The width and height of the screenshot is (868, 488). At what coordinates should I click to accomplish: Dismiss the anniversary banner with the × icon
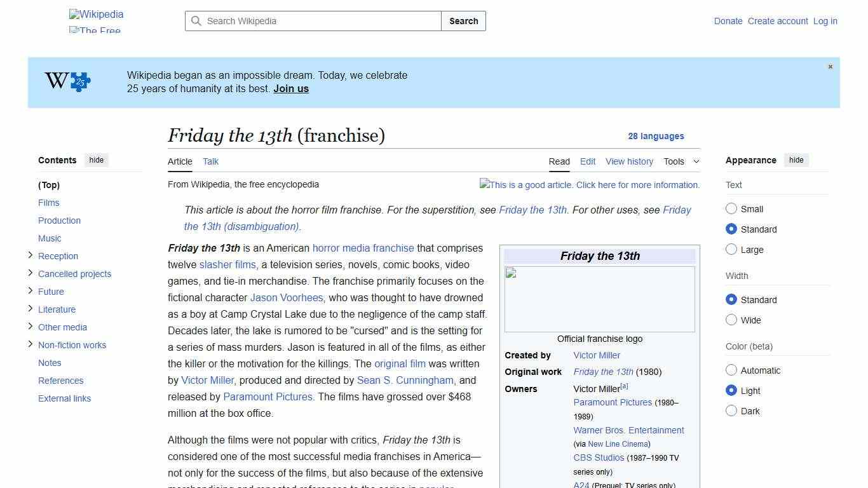830,66
